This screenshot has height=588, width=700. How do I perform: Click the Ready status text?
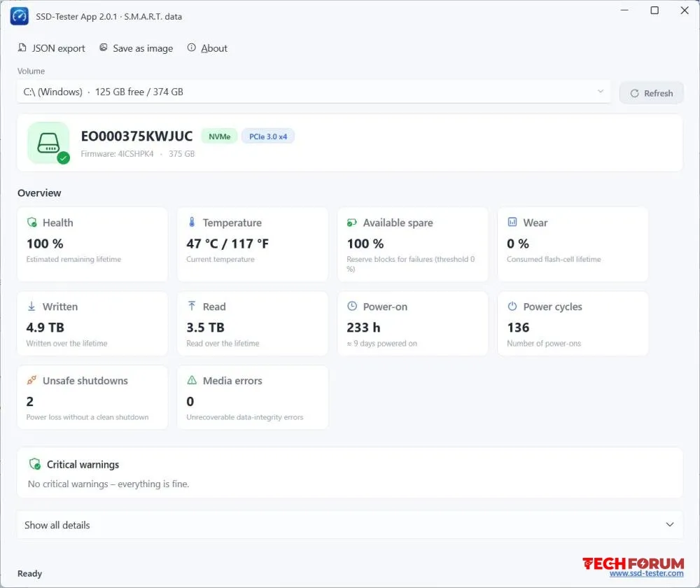[29, 574]
